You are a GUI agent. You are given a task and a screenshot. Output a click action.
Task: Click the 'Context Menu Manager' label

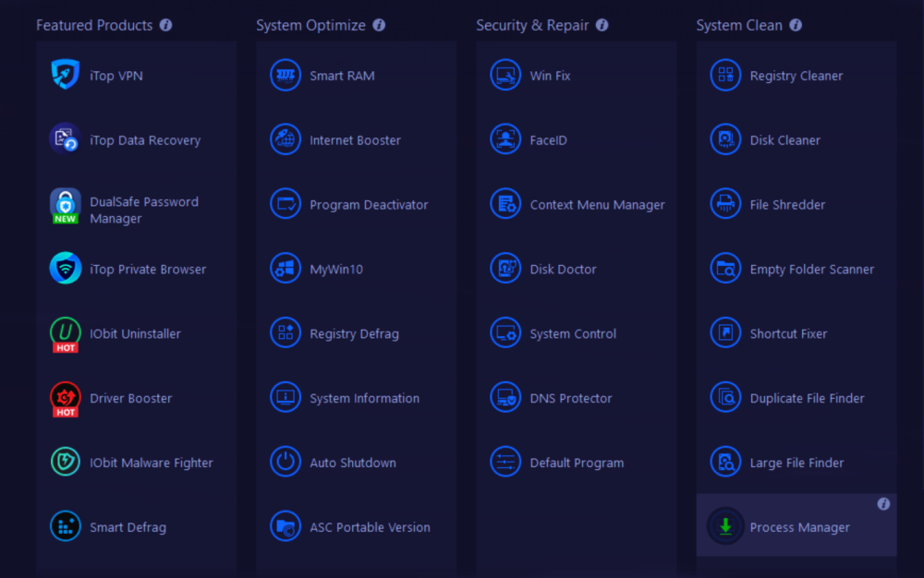tap(597, 205)
